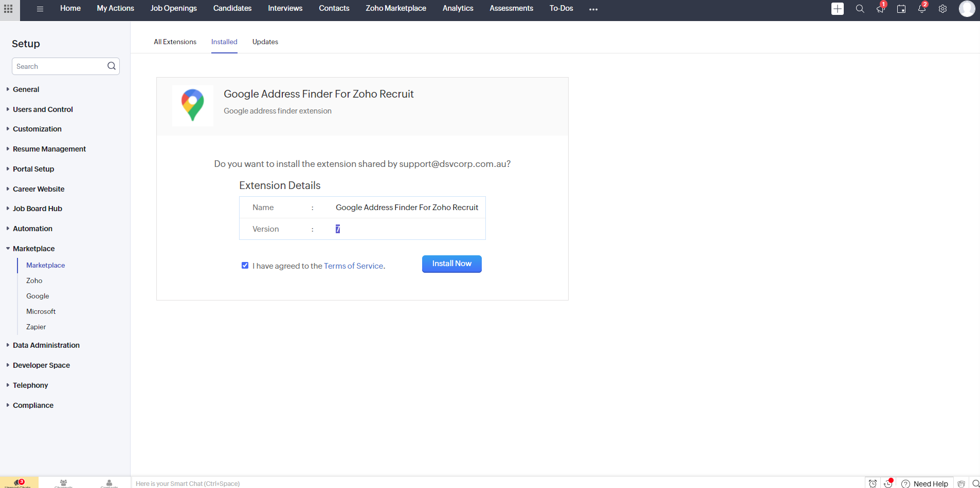Open announcements megaphone icon
980x488 pixels.
click(881, 9)
